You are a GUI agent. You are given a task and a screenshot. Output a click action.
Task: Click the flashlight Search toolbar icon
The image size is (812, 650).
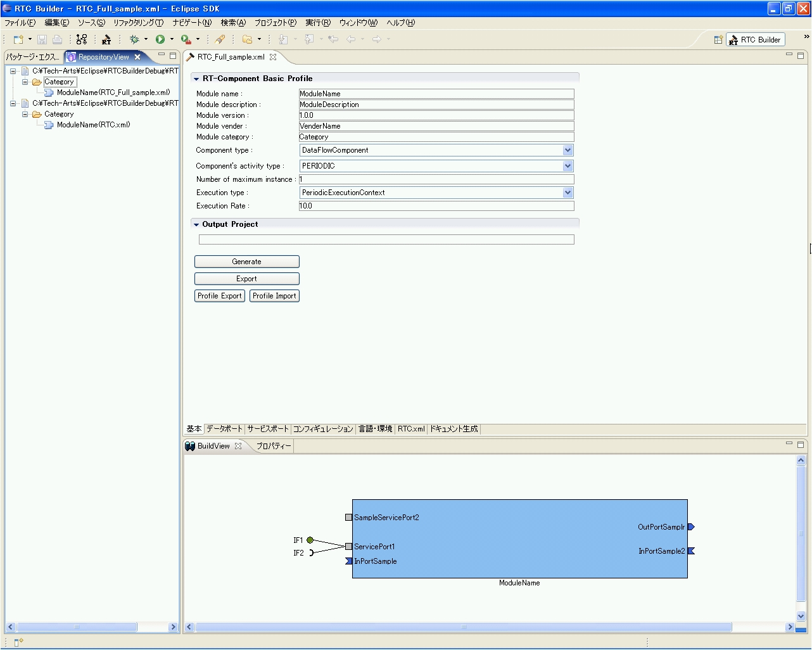220,39
